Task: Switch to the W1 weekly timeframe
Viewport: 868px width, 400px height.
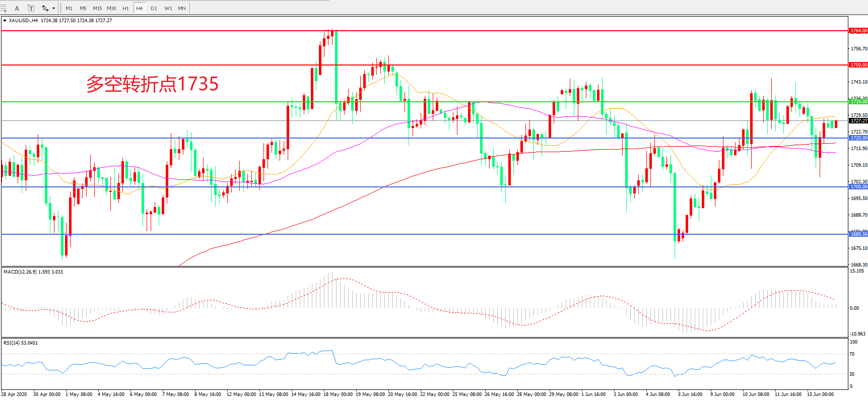Action: pyautogui.click(x=168, y=8)
